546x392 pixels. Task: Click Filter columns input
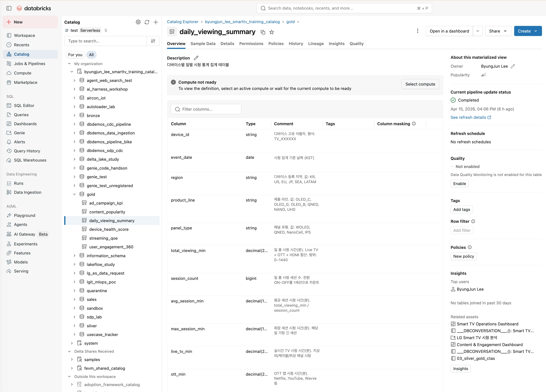coord(206,109)
